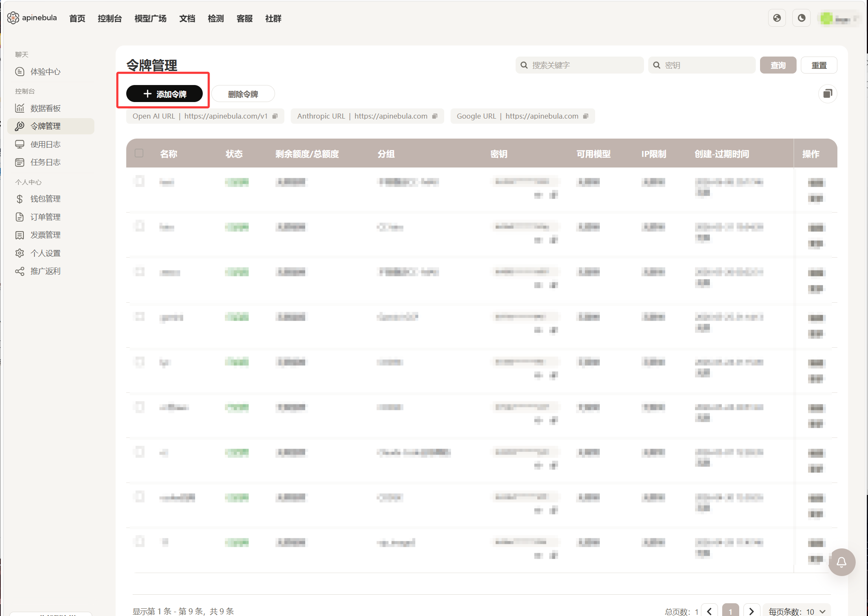Copy the Open AI URL

pyautogui.click(x=275, y=116)
